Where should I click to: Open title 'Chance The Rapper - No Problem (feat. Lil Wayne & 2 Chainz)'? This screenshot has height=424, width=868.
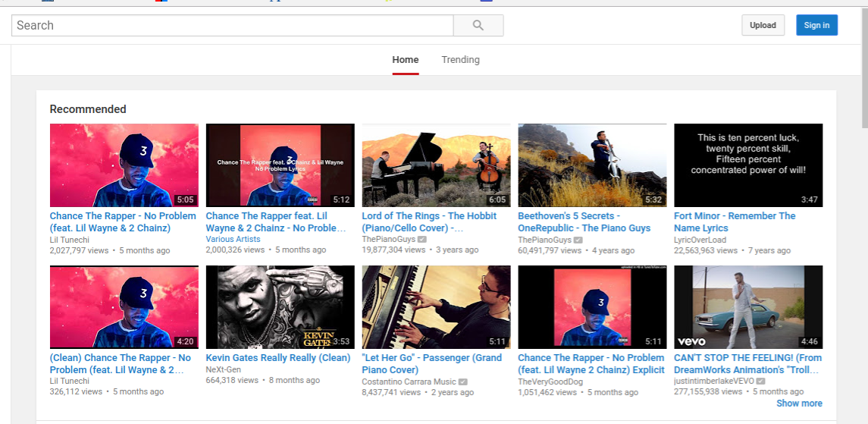coord(123,222)
